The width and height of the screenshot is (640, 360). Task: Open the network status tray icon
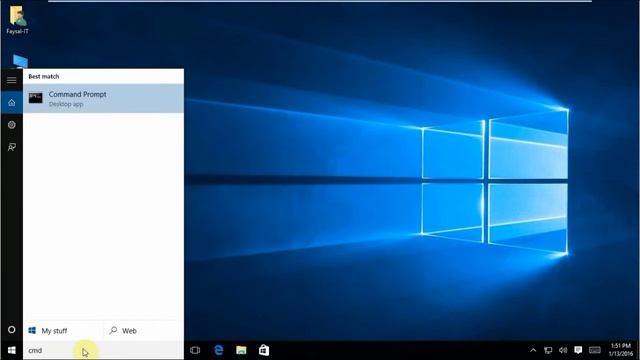tap(548, 350)
